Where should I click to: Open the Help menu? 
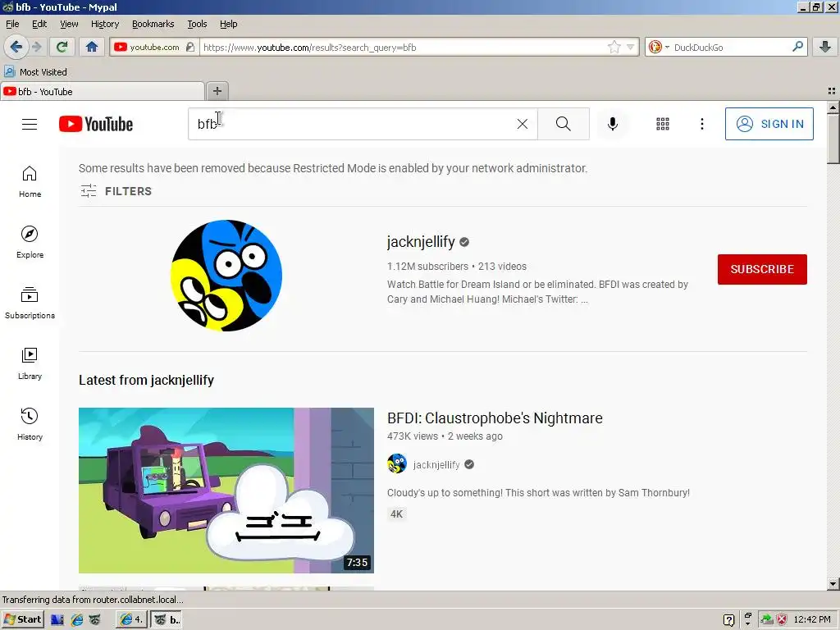coord(229,24)
